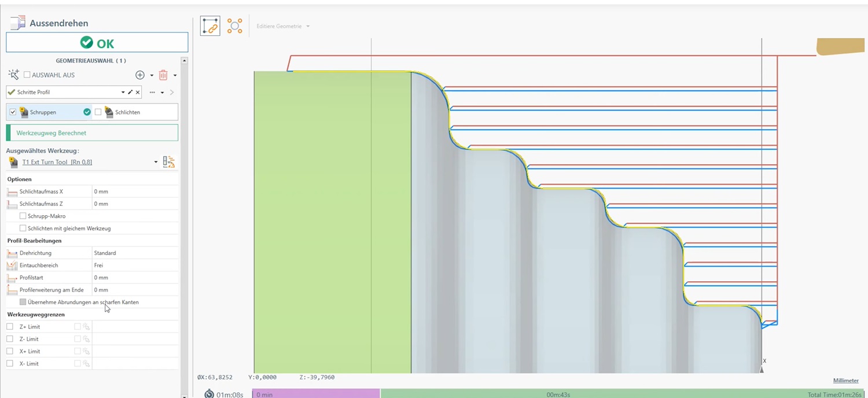
Task: Open the T1 Ext Turn Tool link
Action: point(57,163)
